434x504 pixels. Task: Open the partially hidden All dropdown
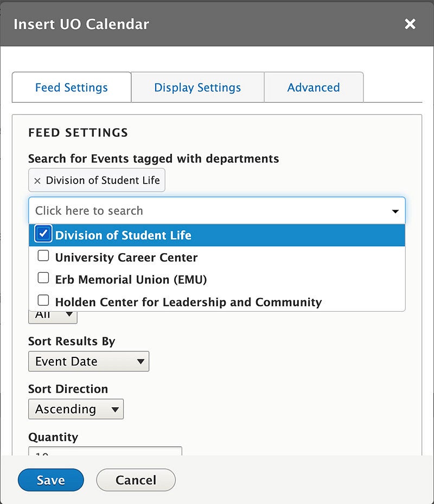tap(53, 317)
